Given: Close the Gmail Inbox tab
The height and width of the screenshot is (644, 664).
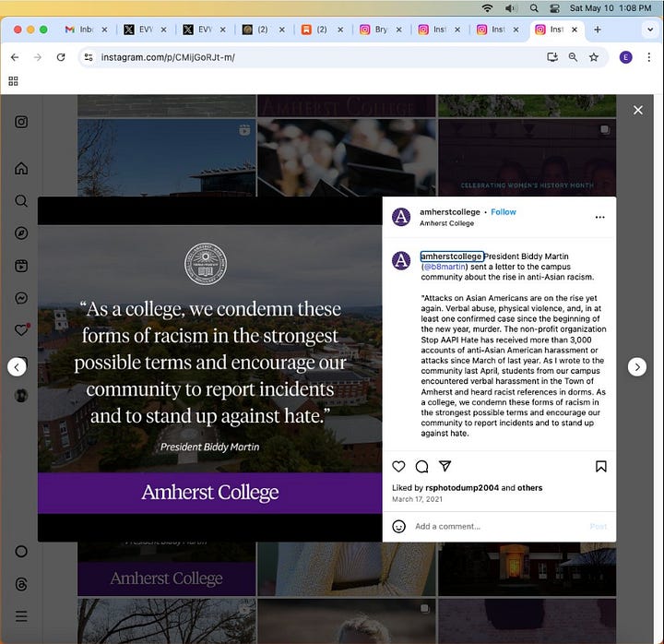Looking at the screenshot, I should (x=104, y=30).
